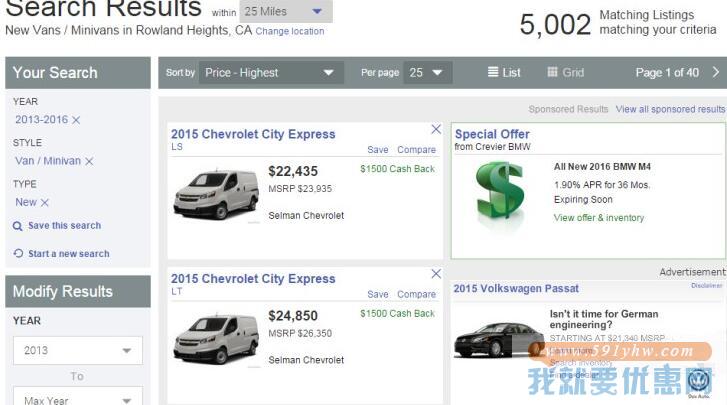Image resolution: width=727 pixels, height=405 pixels.
Task: Remove the Van / Minivan style filter
Action: click(x=89, y=161)
